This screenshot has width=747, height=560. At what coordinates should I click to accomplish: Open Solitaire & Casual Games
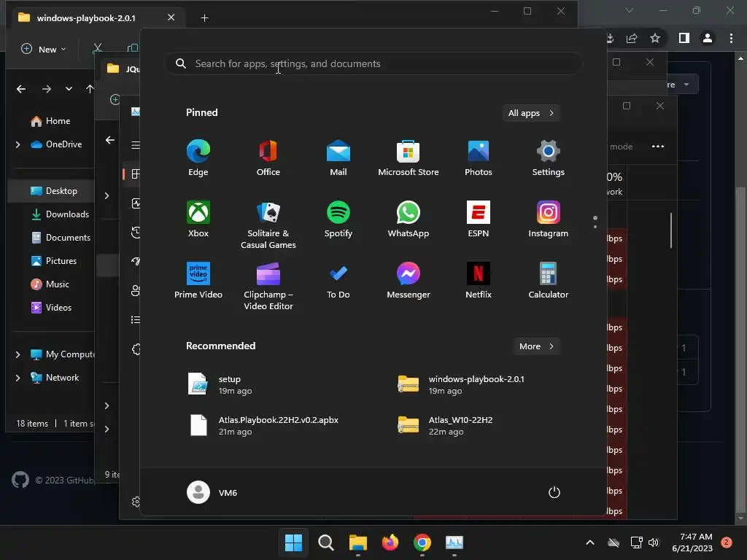(x=268, y=225)
